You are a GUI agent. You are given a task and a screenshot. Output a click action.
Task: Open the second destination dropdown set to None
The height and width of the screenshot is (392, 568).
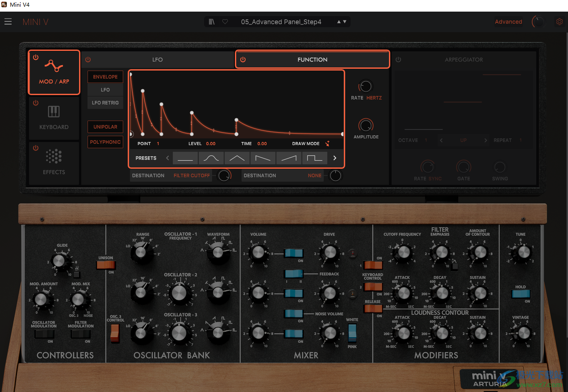point(314,175)
